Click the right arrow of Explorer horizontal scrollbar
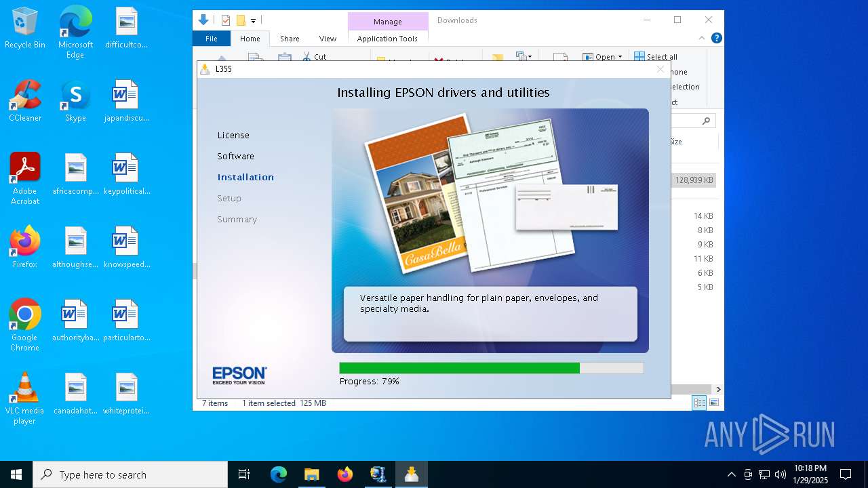 pyautogui.click(x=718, y=390)
